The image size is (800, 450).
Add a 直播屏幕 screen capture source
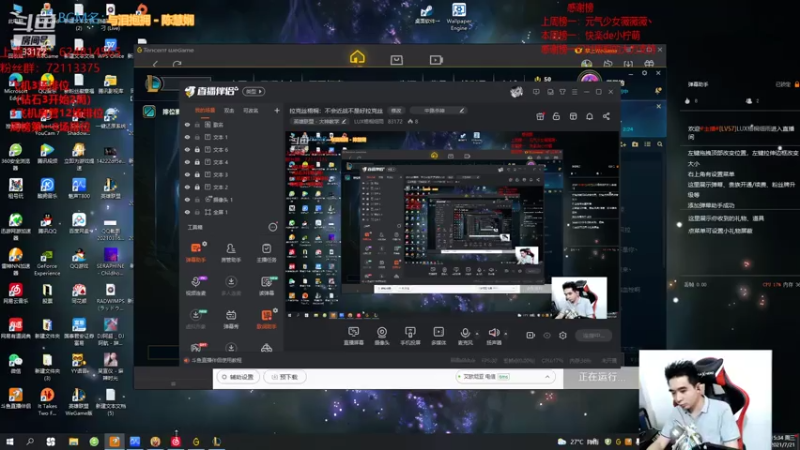pos(353,336)
